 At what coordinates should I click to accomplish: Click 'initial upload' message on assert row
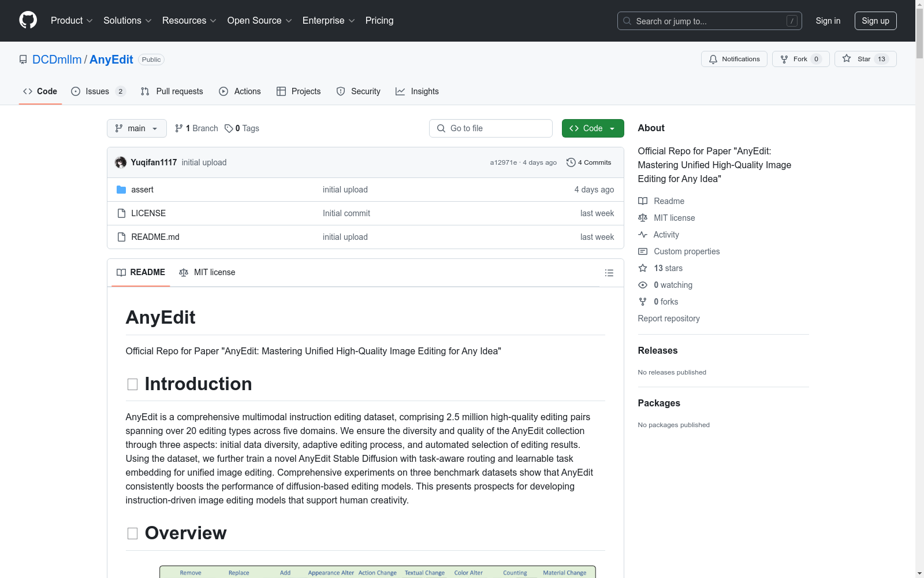(345, 190)
